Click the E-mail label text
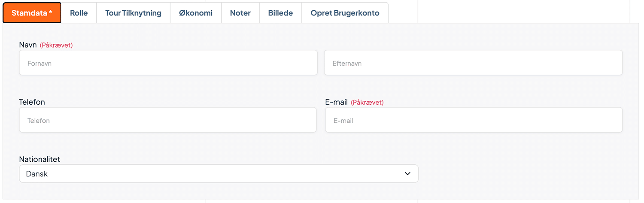This screenshot has width=644, height=203. pos(336,102)
